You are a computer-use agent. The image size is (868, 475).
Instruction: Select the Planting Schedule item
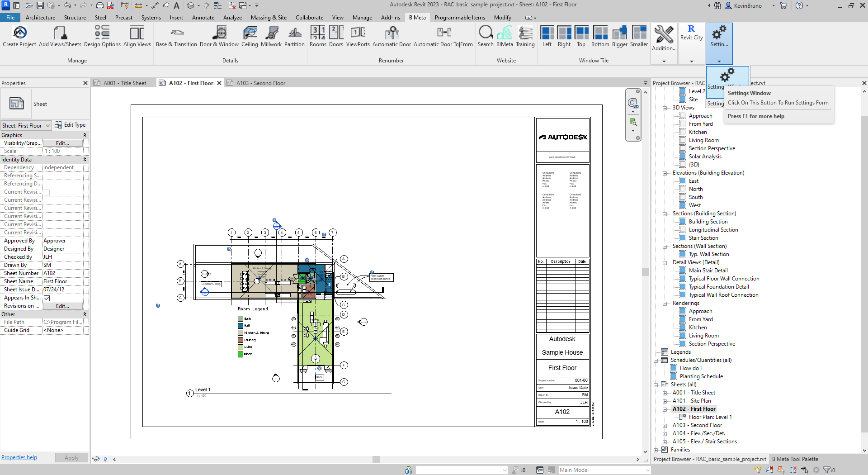701,377
